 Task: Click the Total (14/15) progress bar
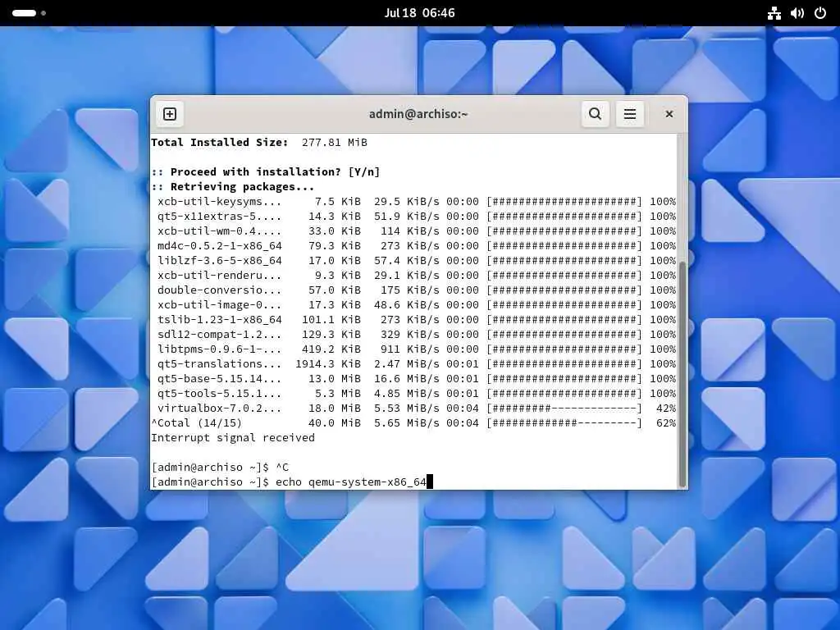[564, 423]
